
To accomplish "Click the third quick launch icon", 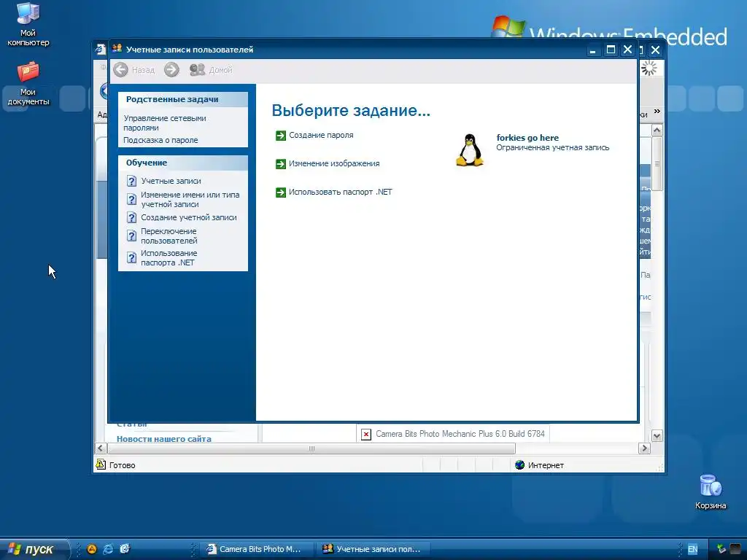I will pos(125,549).
